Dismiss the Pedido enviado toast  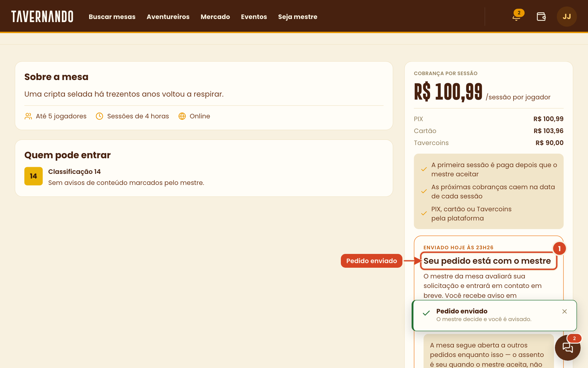[x=564, y=311]
